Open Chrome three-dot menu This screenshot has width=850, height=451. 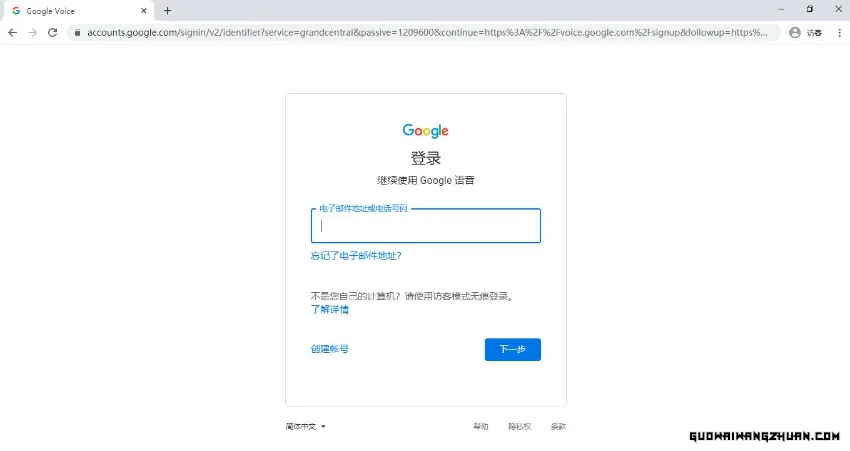[839, 33]
